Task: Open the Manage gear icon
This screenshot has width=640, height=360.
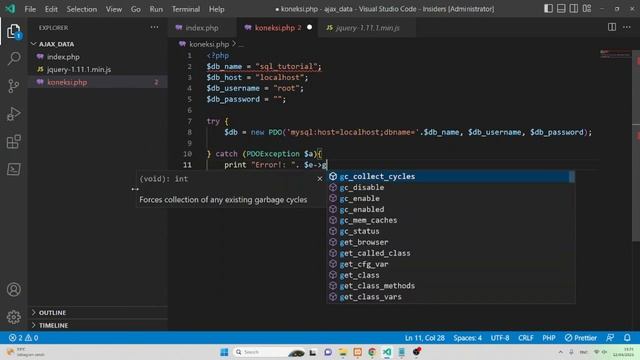Action: click(x=13, y=317)
